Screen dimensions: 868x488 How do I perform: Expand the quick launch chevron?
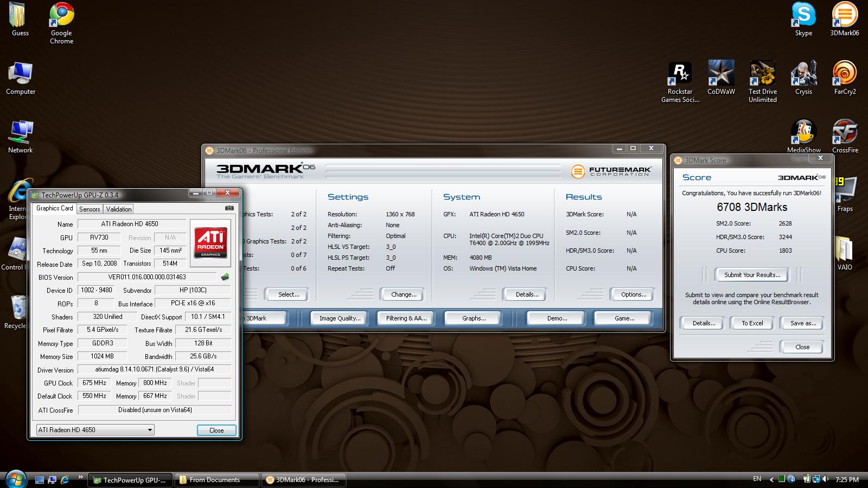(81, 477)
